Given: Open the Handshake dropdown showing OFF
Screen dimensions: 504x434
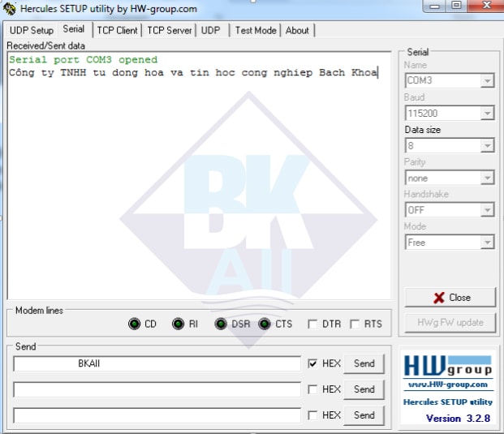Looking at the screenshot, I should point(487,210).
